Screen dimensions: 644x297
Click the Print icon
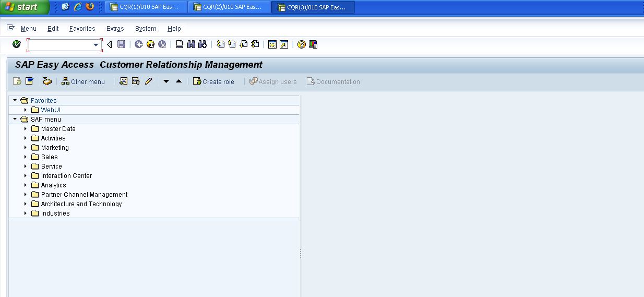[179, 44]
